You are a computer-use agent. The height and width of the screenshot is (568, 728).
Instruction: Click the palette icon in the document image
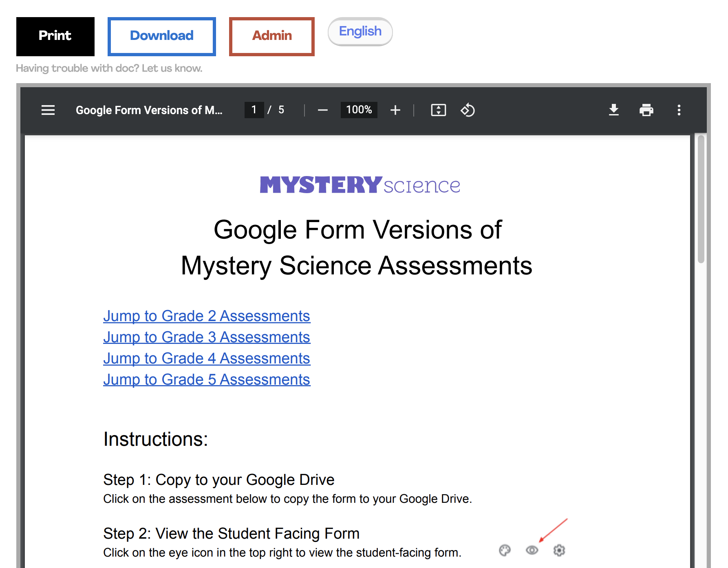click(x=505, y=550)
